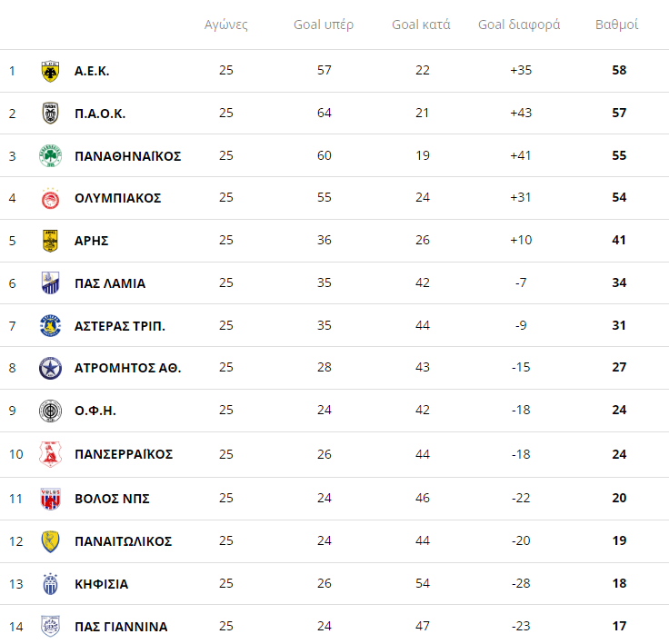Viewport: 669px width, 644px height.
Task: Select the green Παναθηναϊκός shamrock crest
Action: [x=50, y=156]
